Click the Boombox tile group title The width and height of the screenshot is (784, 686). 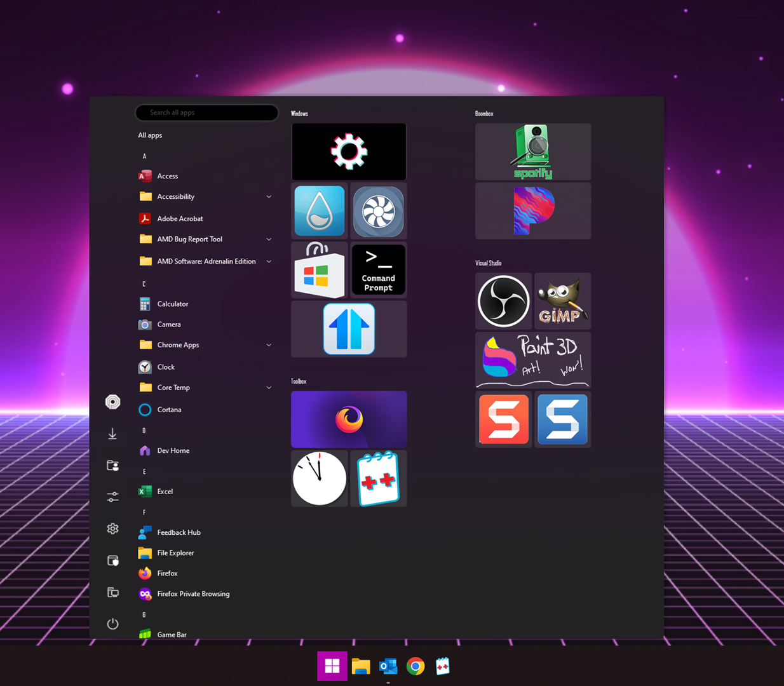coord(484,114)
